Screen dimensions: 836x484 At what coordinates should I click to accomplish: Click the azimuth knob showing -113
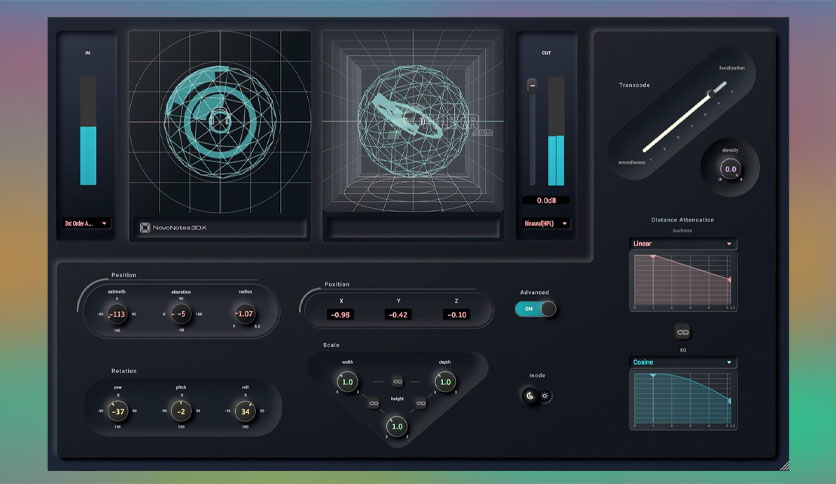point(117,314)
